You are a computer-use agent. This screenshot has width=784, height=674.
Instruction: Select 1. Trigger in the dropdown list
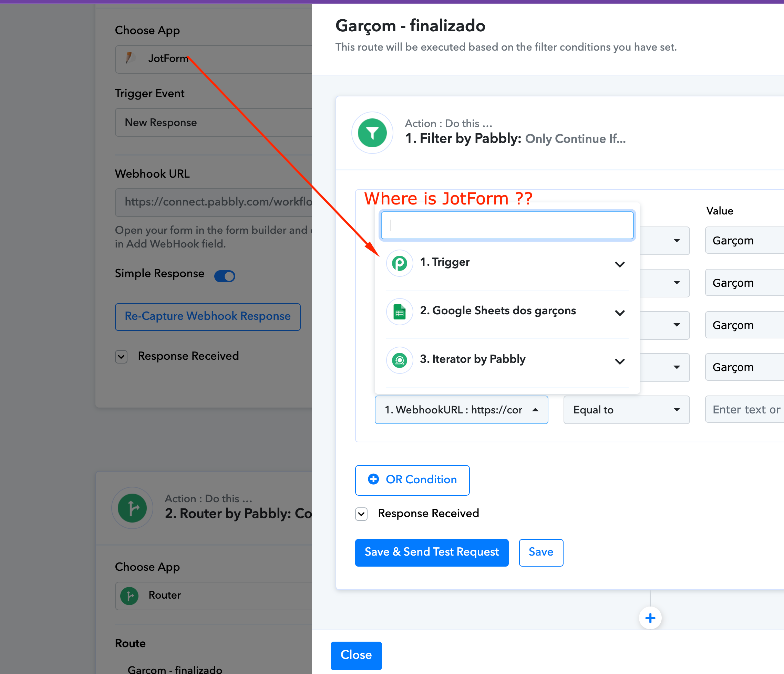point(507,263)
